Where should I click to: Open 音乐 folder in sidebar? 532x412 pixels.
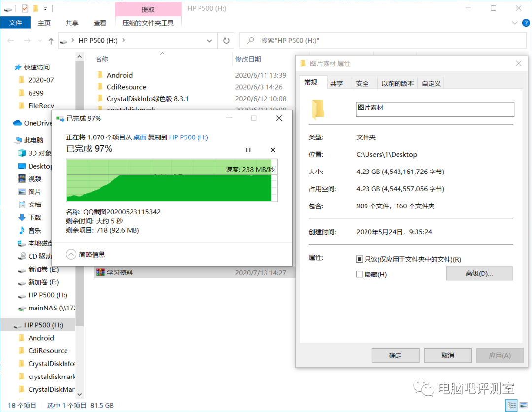(x=34, y=231)
